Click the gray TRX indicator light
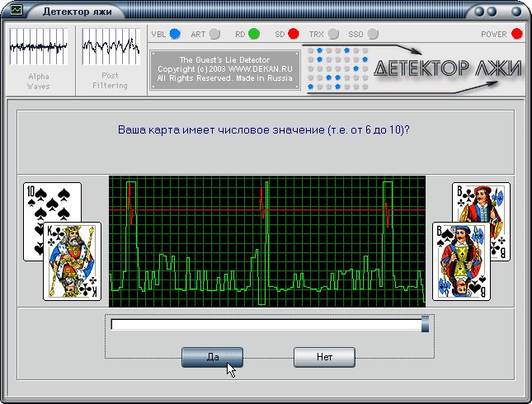This screenshot has height=404, width=532. pos(333,34)
